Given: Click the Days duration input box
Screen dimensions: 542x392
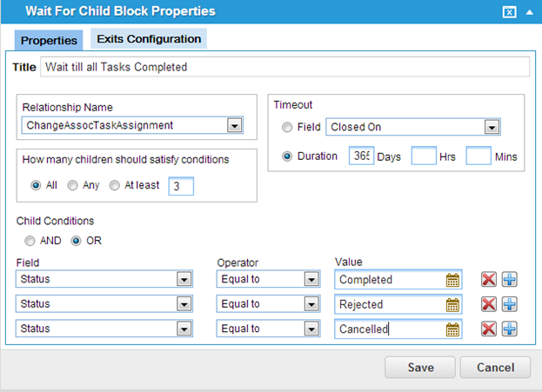Looking at the screenshot, I should (361, 156).
